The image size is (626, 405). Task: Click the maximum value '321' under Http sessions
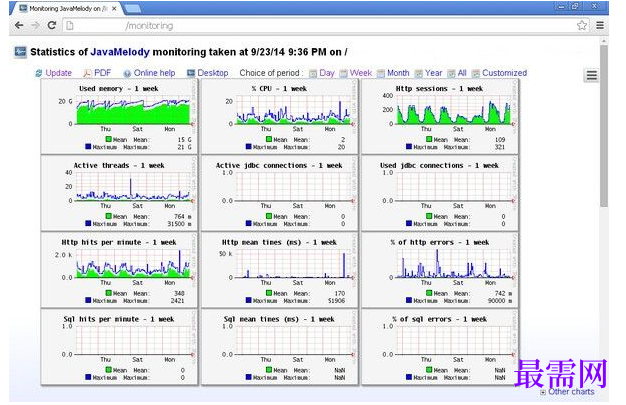coord(500,147)
